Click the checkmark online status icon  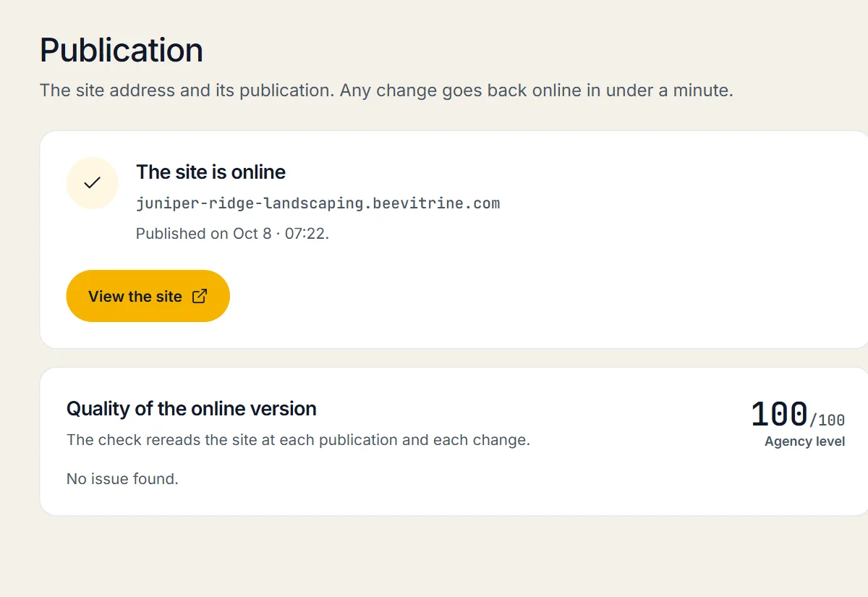pyautogui.click(x=92, y=183)
